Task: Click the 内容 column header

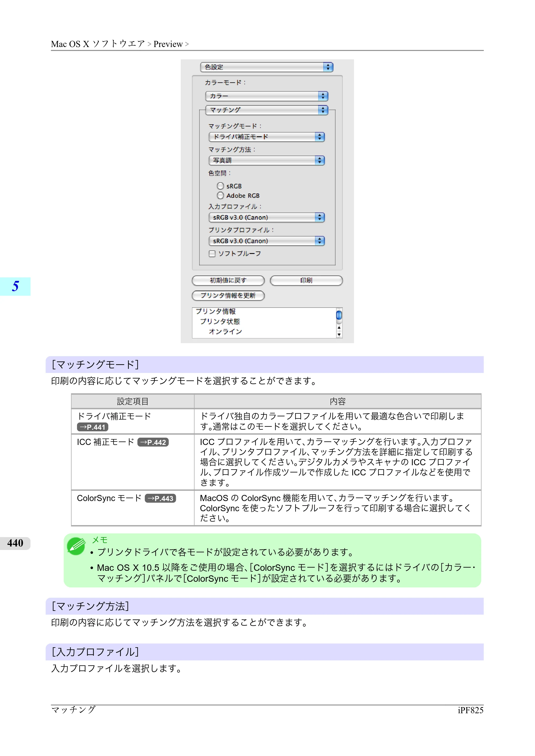Action: [338, 401]
